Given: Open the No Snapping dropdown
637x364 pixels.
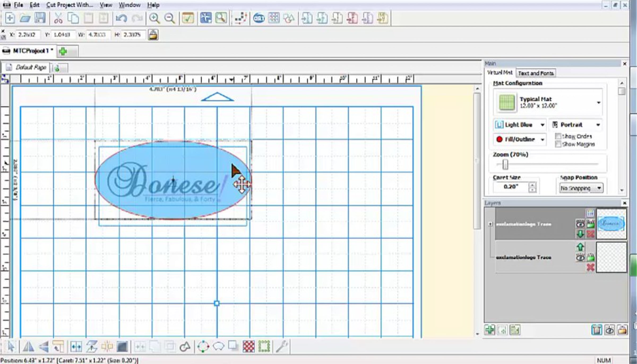Looking at the screenshot, I should pos(581,188).
